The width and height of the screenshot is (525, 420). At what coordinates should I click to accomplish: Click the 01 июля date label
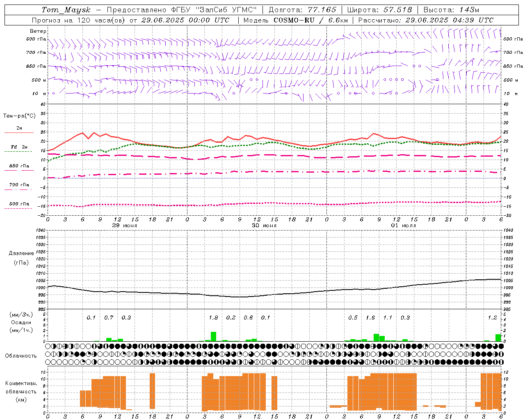(404, 226)
